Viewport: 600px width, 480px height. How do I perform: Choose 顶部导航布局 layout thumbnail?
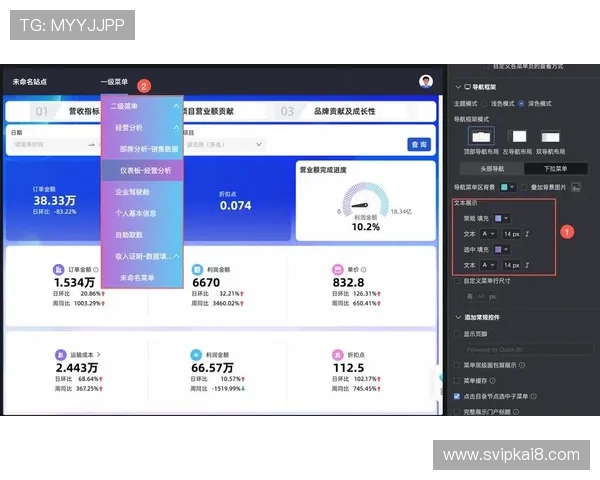tap(481, 136)
